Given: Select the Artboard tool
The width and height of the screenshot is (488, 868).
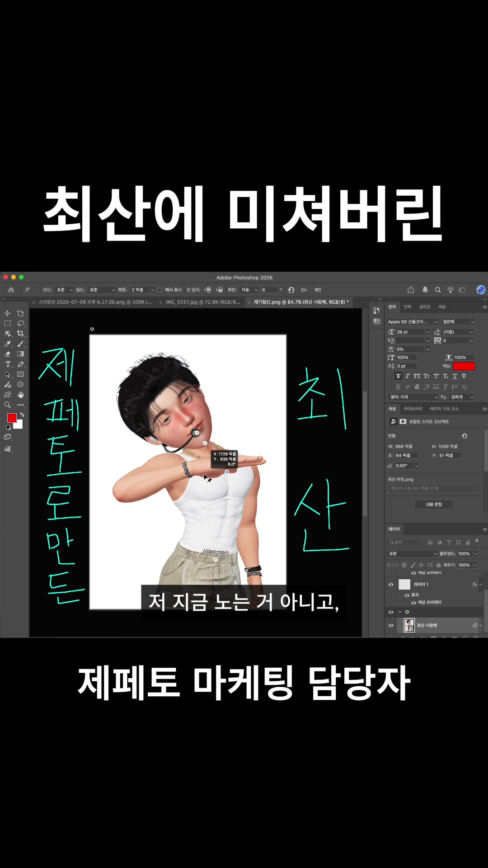Looking at the screenshot, I should click(20, 313).
